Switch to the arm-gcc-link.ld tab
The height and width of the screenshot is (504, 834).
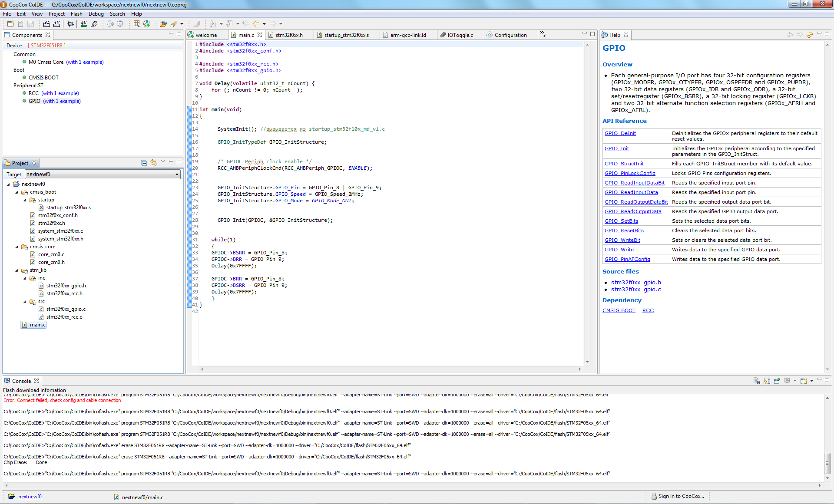[407, 35]
